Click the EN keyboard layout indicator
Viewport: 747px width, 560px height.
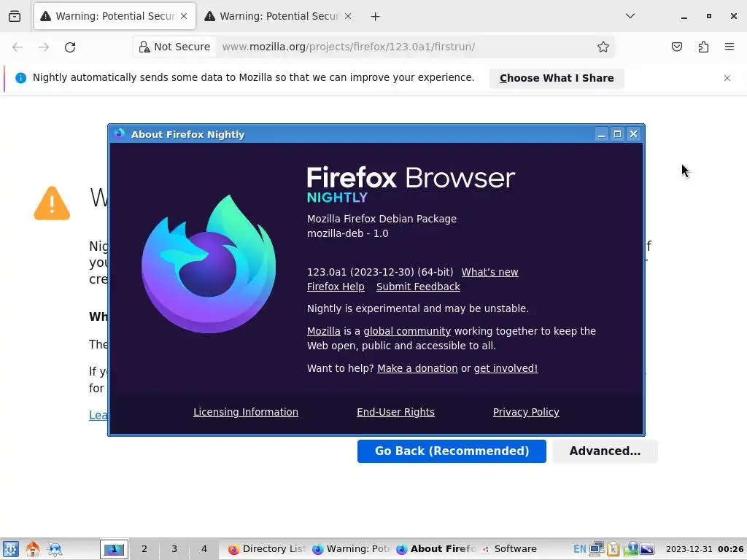click(579, 549)
